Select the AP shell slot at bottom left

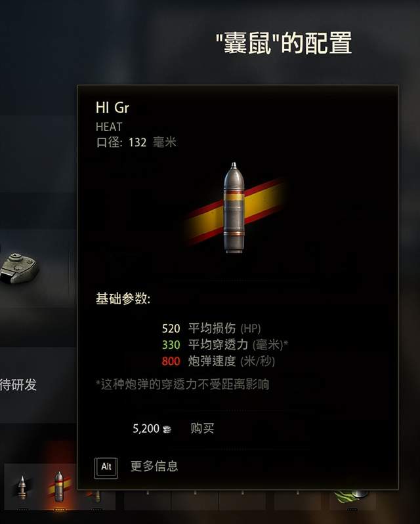pyautogui.click(x=22, y=487)
